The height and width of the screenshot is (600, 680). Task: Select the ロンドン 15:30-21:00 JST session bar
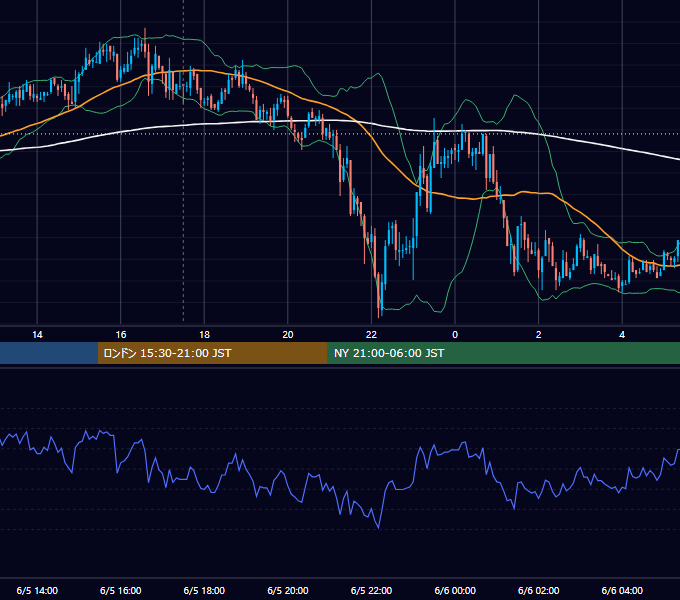[x=212, y=353]
